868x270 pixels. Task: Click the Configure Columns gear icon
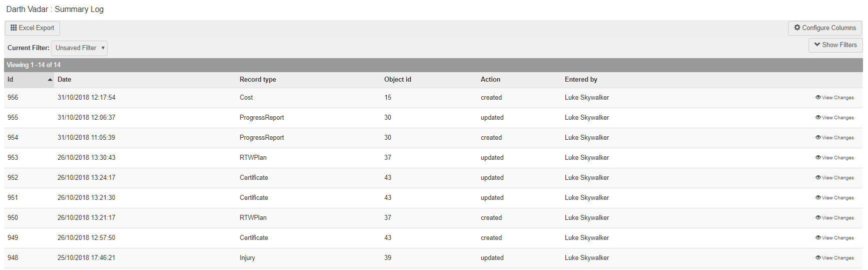click(797, 28)
